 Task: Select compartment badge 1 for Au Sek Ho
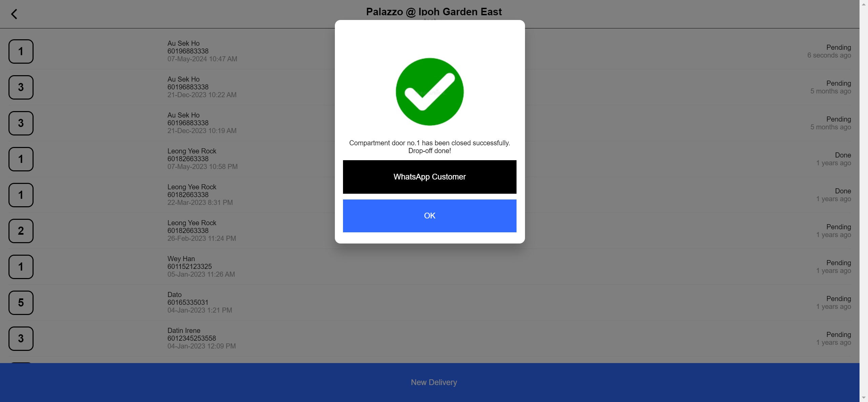click(x=21, y=51)
